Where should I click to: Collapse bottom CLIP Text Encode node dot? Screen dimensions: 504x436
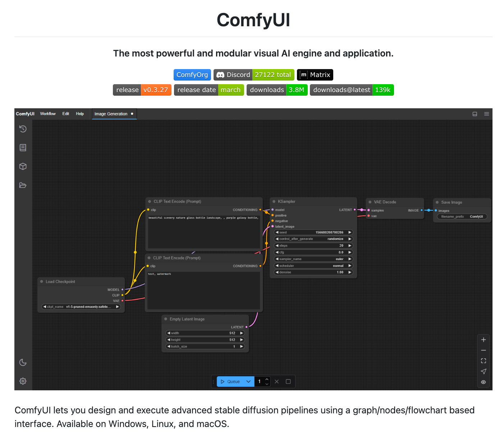tap(149, 258)
